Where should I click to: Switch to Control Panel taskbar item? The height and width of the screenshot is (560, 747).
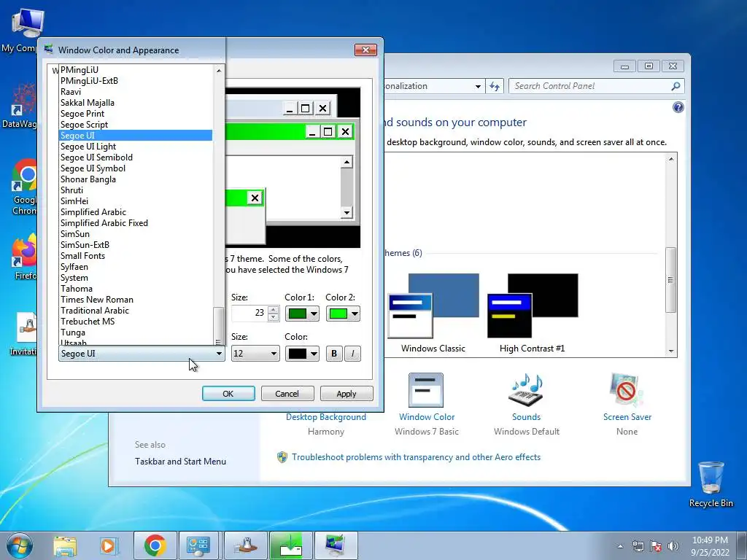tap(198, 545)
